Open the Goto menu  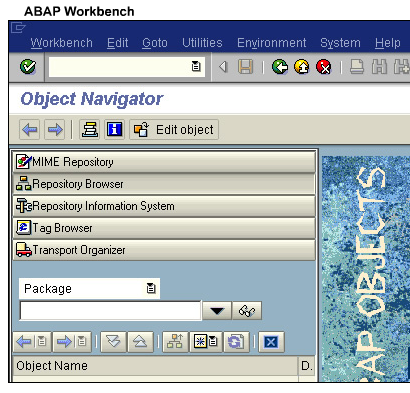tap(155, 43)
